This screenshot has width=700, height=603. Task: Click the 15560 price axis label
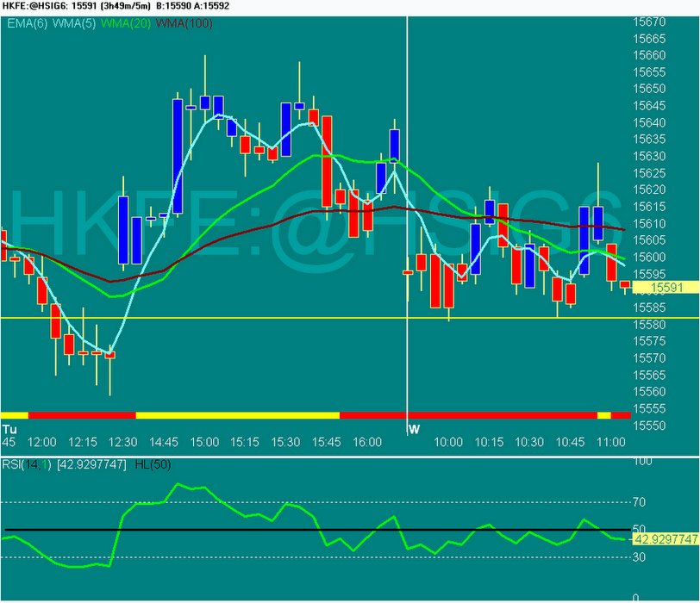(649, 392)
